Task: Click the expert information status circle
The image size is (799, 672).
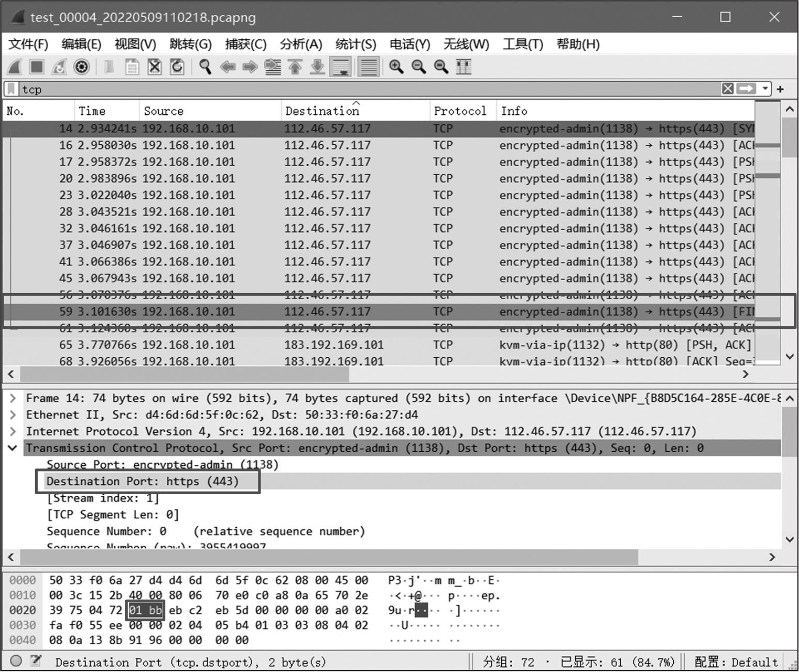Action: [x=16, y=661]
